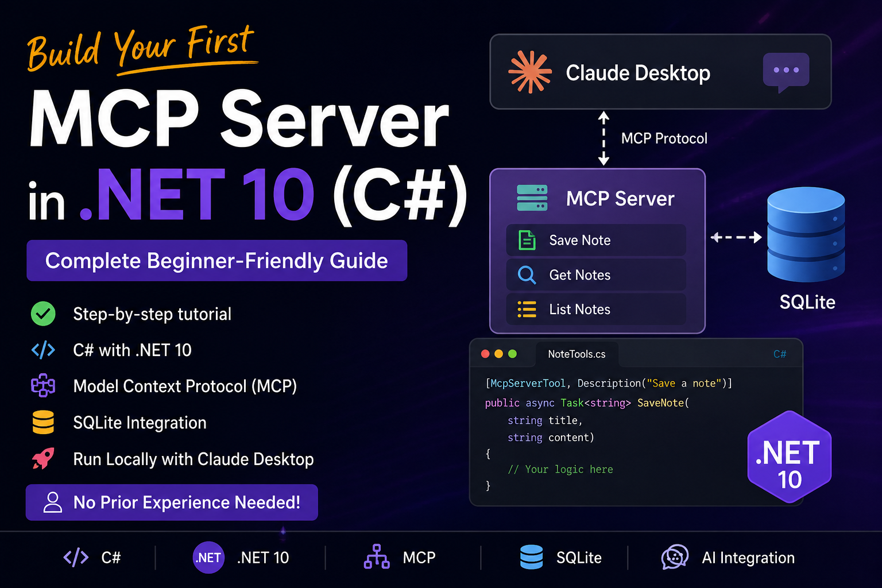This screenshot has height=588, width=882.
Task: Click the person icon in No Prior Experience
Action: [x=53, y=502]
